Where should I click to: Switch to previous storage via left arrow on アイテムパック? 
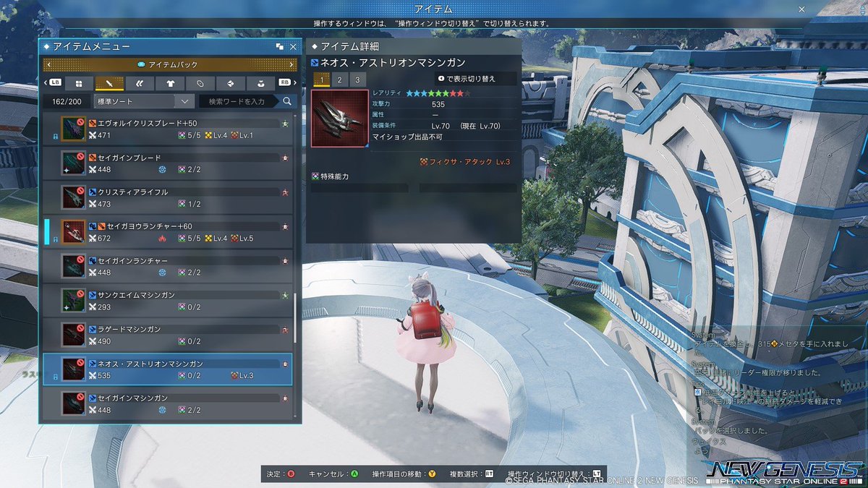point(50,65)
